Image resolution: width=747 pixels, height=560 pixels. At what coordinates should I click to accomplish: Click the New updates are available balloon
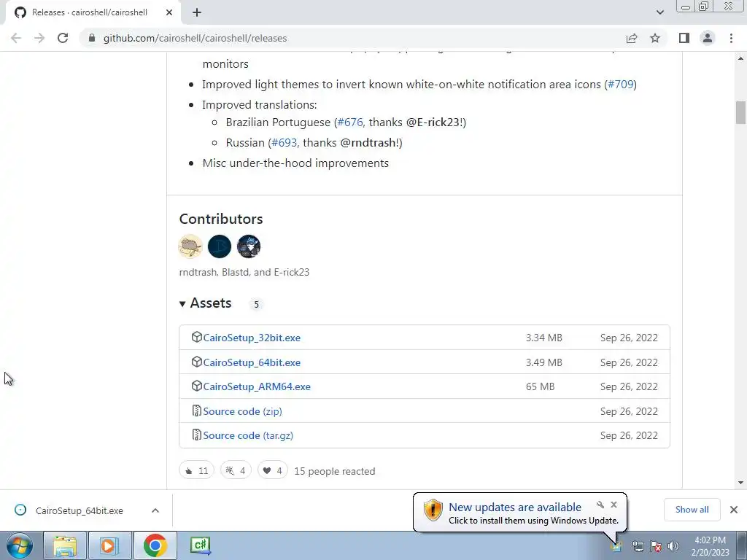(x=520, y=513)
